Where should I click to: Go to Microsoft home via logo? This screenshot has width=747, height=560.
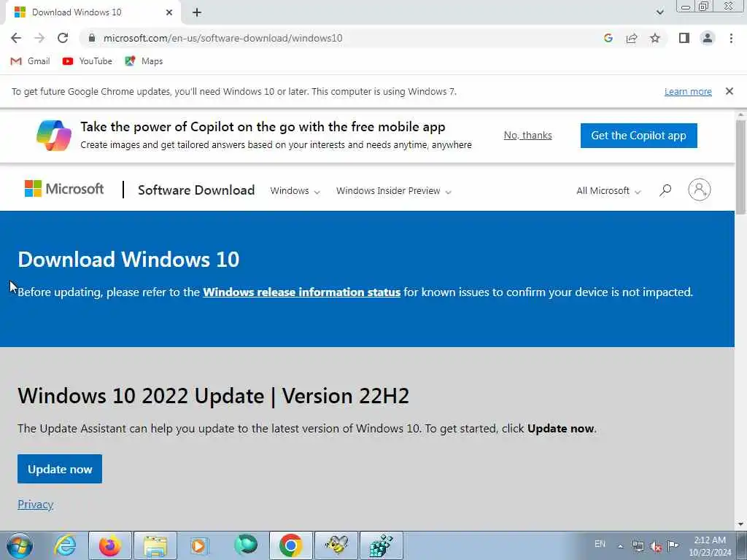point(64,189)
